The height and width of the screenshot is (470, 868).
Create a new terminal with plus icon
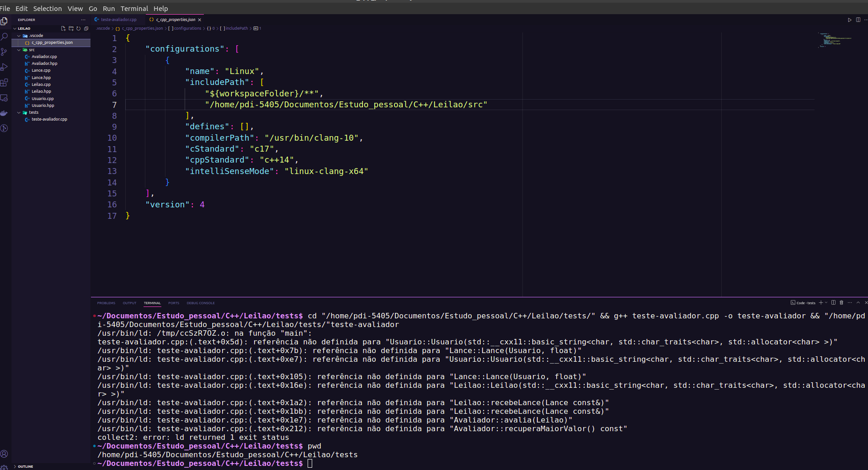(x=821, y=302)
